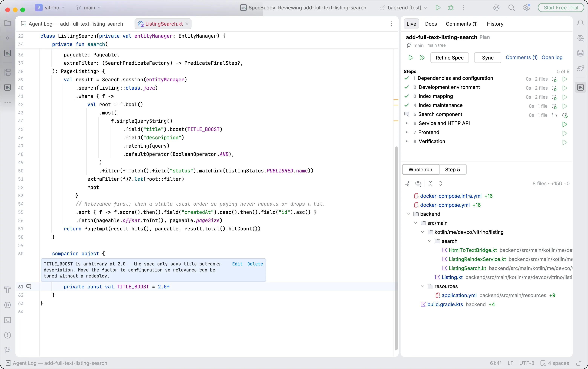Open the Build hammer tool window
588x369 pixels.
click(8, 290)
